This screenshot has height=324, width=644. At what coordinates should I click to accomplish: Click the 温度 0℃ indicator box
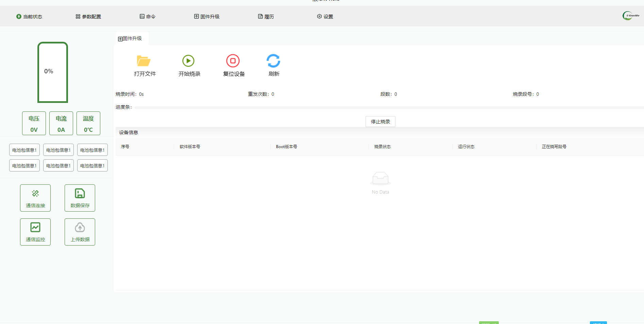click(88, 123)
